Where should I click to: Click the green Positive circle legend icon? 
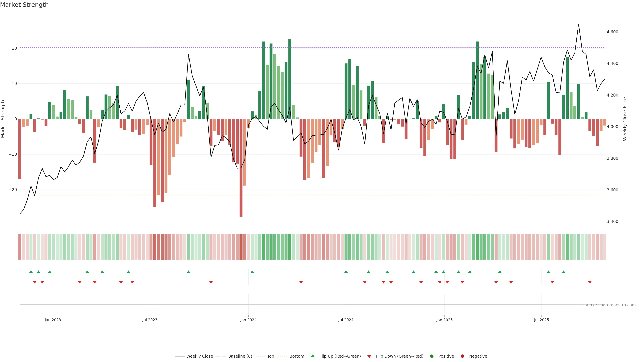(432, 356)
